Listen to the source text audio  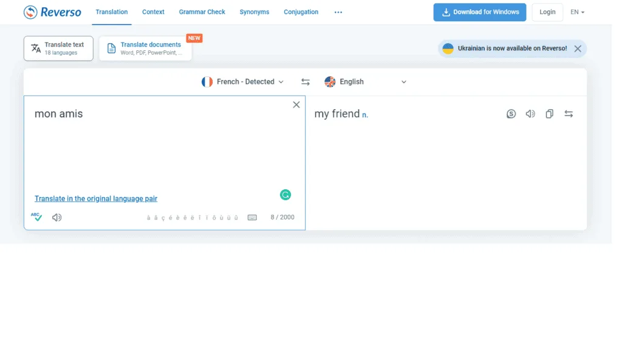point(56,217)
